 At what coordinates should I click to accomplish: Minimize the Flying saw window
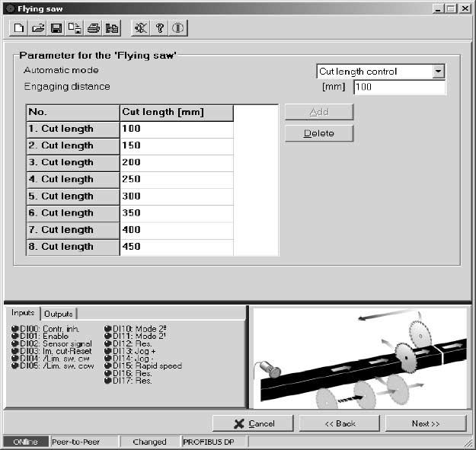coord(437,9)
